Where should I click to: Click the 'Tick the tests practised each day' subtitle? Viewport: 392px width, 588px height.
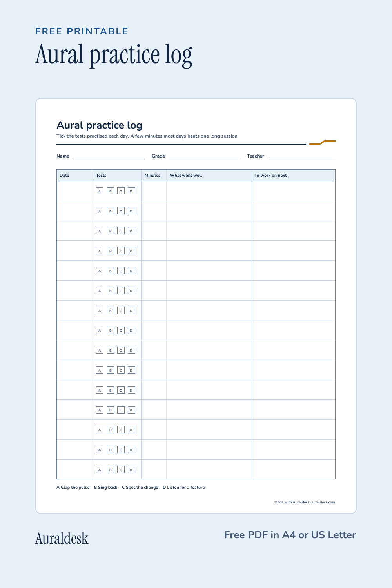tap(147, 136)
